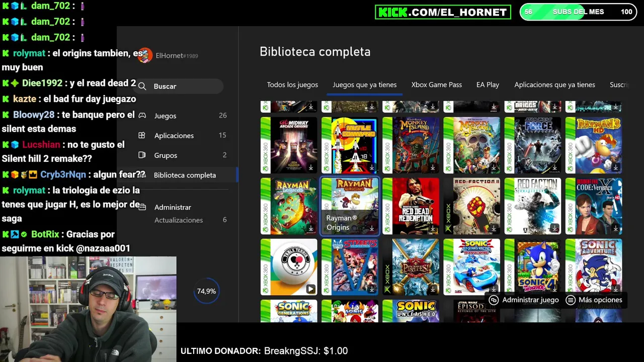644x362 pixels.
Task: Click the search magnifier icon in sidebar
Action: [142, 86]
